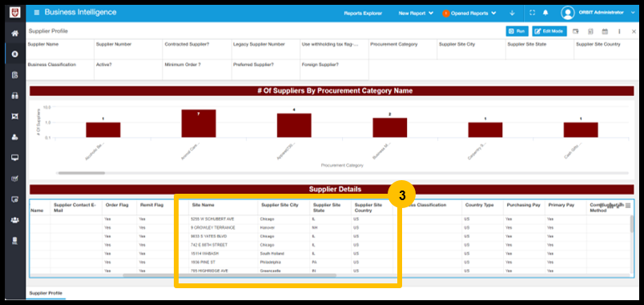
Task: Select the South Holland city cell
Action: [x=284, y=254]
